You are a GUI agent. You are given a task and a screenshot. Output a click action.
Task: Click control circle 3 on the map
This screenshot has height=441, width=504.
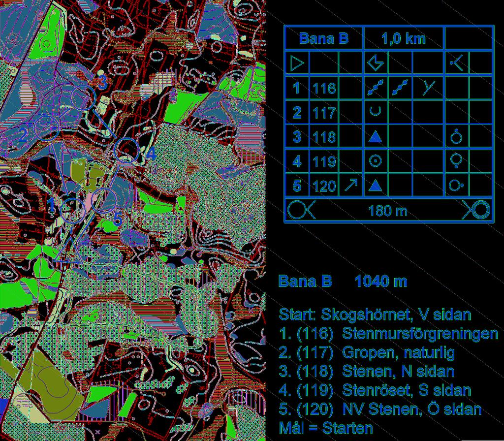[x=83, y=98]
